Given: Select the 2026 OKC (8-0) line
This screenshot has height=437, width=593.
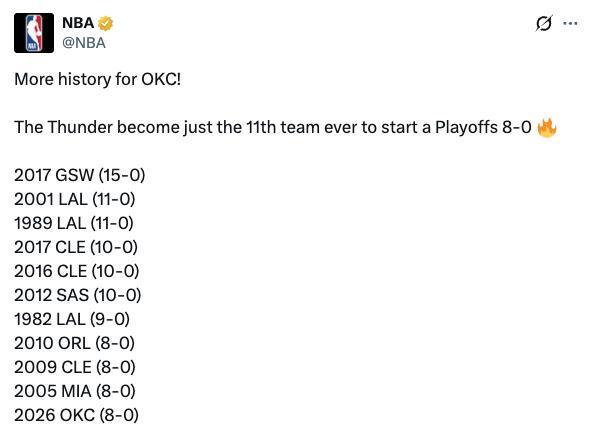Looking at the screenshot, I should click(76, 415).
